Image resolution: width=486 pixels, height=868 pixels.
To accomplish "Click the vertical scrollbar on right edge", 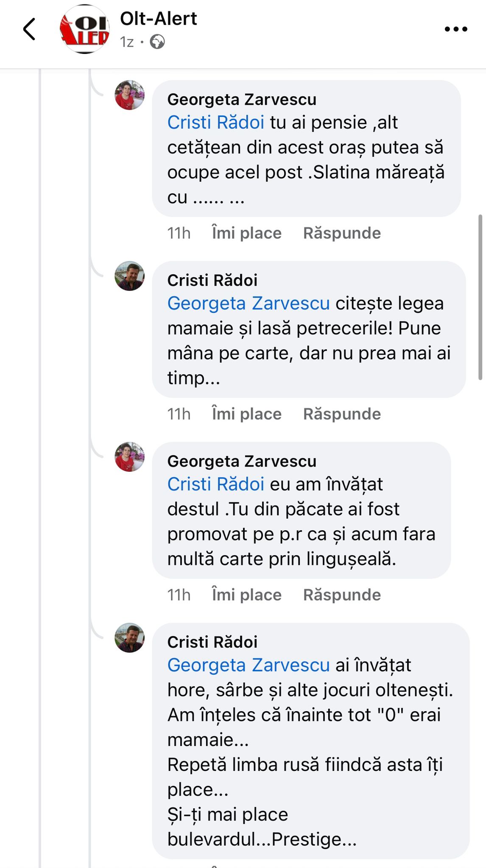I will [480, 297].
